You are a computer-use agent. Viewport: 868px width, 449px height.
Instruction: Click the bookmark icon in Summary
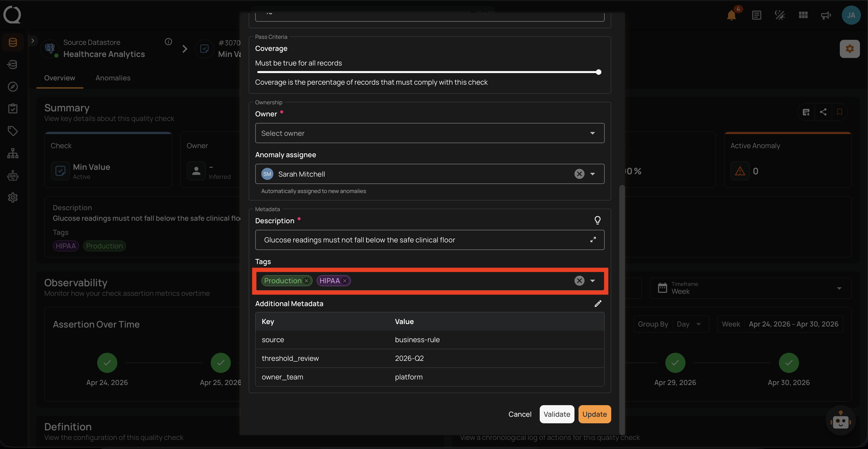(839, 112)
